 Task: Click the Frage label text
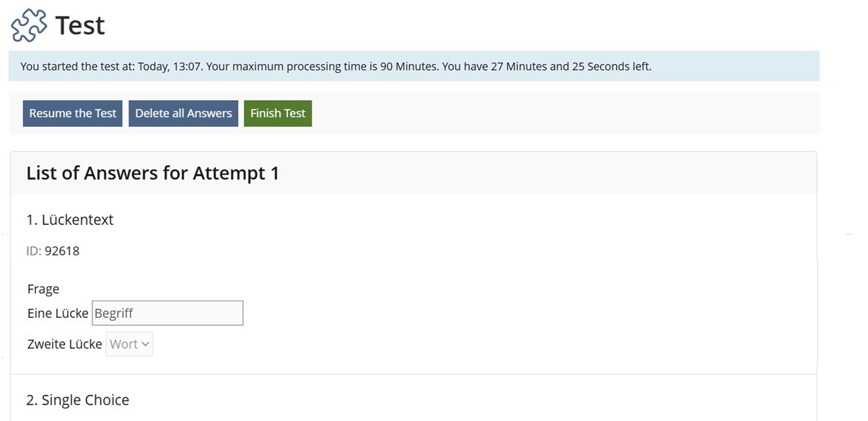pyautogui.click(x=43, y=289)
